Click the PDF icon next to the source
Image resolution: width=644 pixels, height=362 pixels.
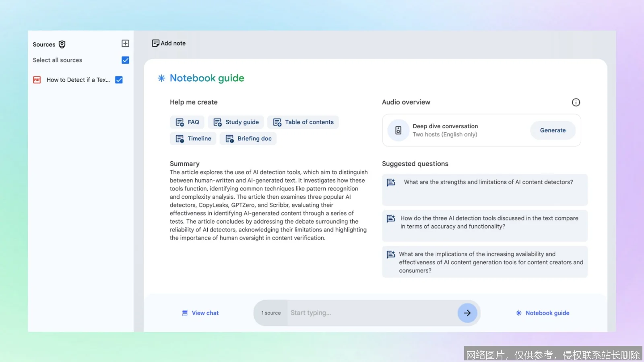point(37,80)
